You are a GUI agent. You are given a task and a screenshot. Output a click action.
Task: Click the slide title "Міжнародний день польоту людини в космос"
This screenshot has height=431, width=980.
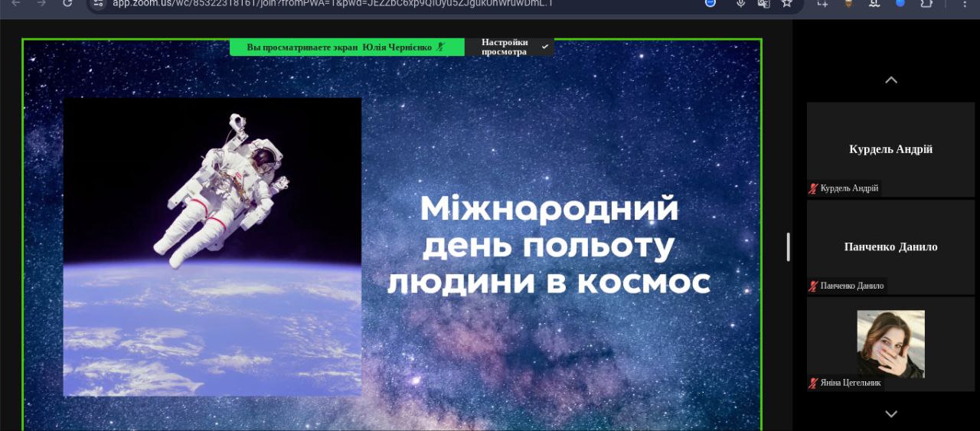tap(549, 245)
